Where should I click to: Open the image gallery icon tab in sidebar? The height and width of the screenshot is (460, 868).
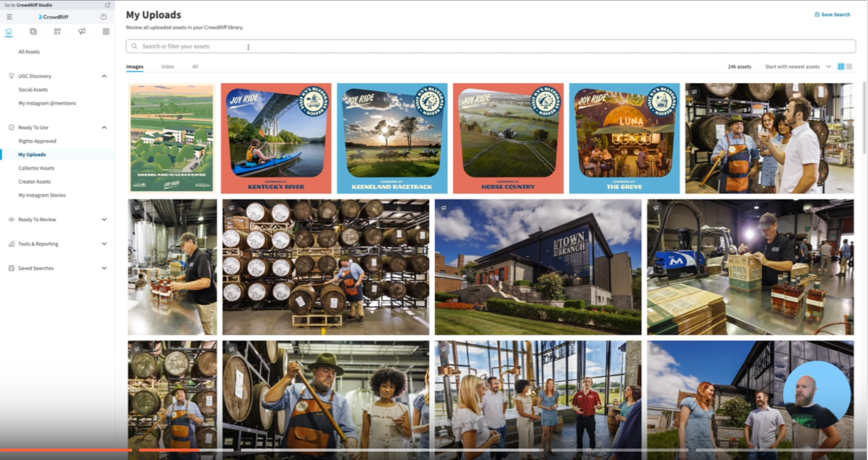click(x=33, y=31)
